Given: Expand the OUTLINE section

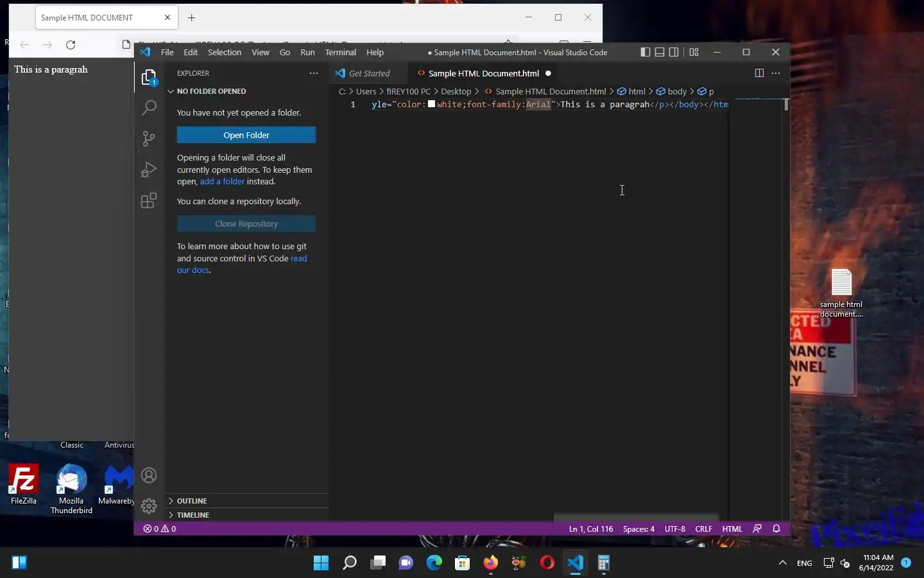Looking at the screenshot, I should click(246, 501).
